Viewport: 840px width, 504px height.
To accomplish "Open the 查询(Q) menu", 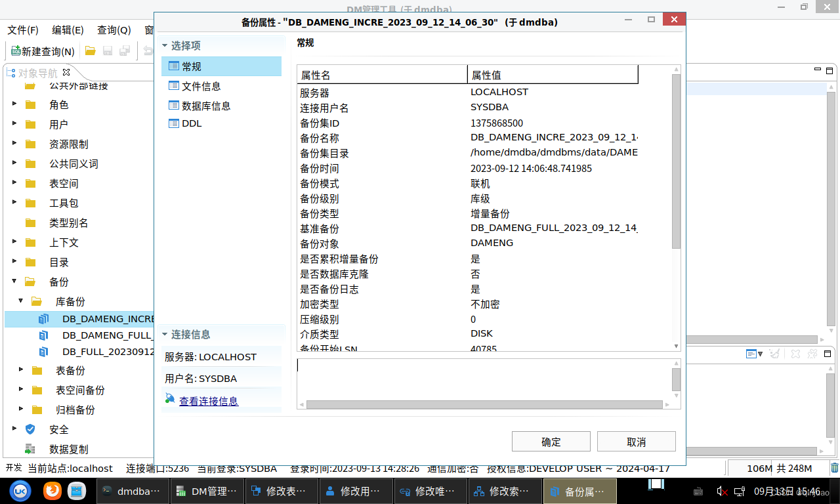I will (114, 30).
